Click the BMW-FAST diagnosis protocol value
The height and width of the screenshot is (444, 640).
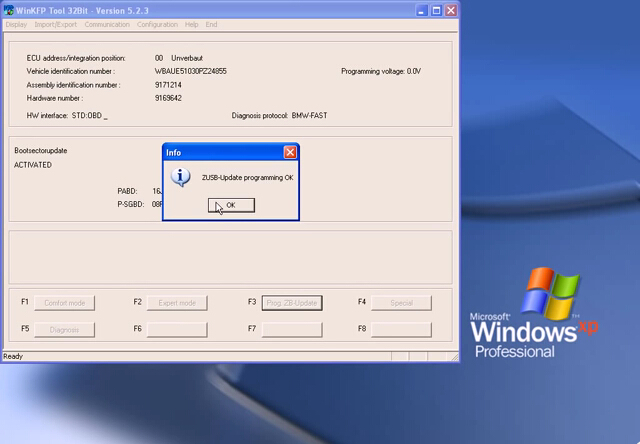pos(309,115)
